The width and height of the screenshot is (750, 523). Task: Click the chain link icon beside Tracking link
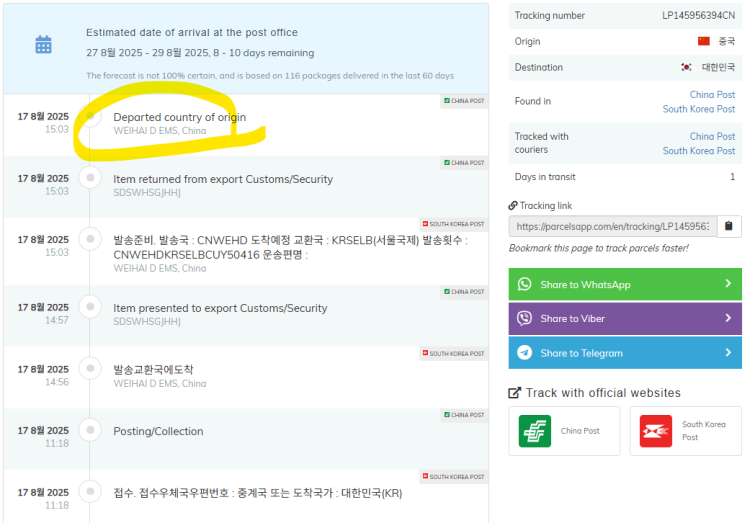coord(513,205)
